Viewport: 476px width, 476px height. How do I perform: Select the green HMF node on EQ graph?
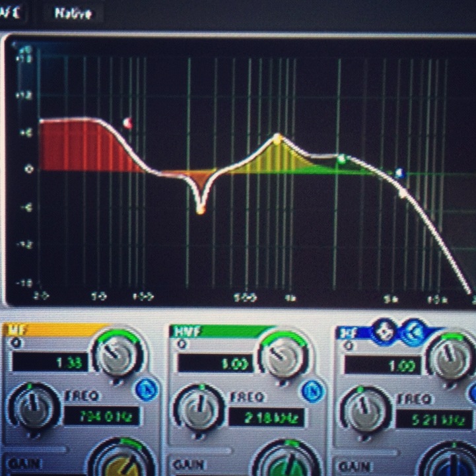(341, 158)
